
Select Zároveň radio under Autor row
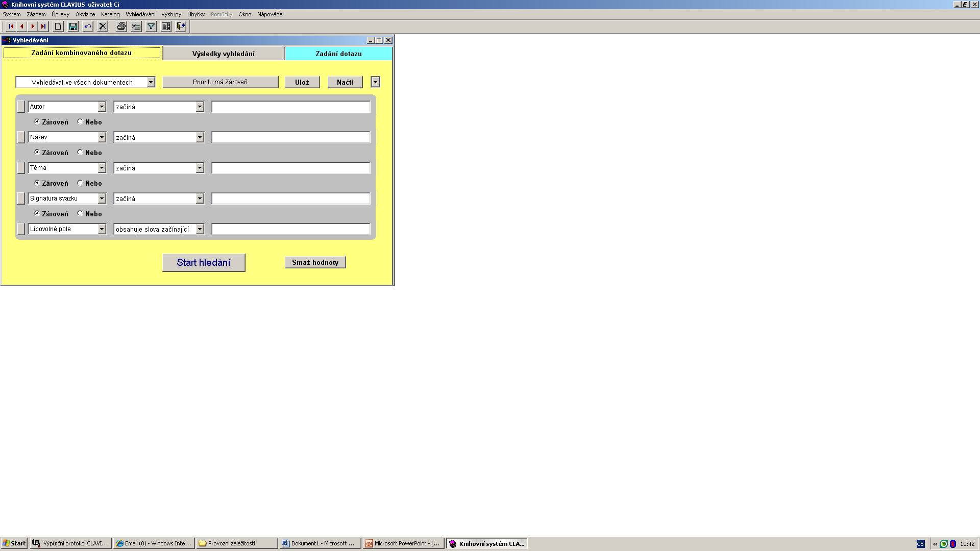pyautogui.click(x=37, y=122)
